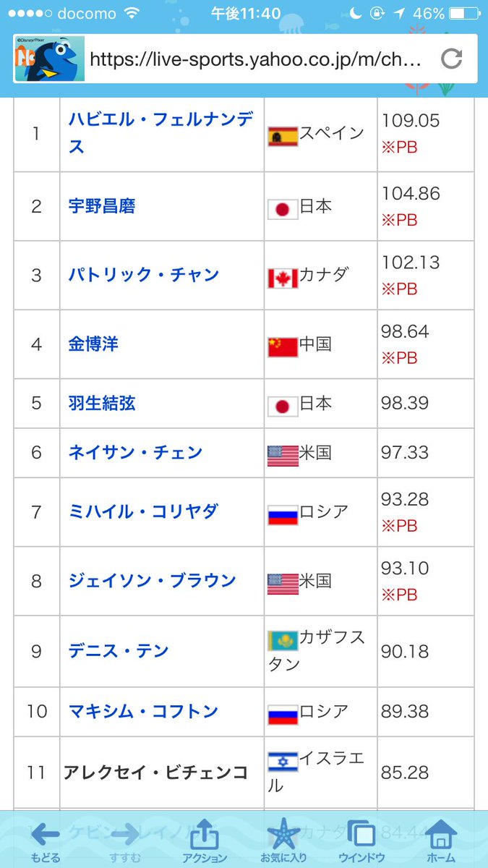The image size is (488, 868).
Task: Open 宇野昌磨 skater profile link
Action: (x=102, y=207)
